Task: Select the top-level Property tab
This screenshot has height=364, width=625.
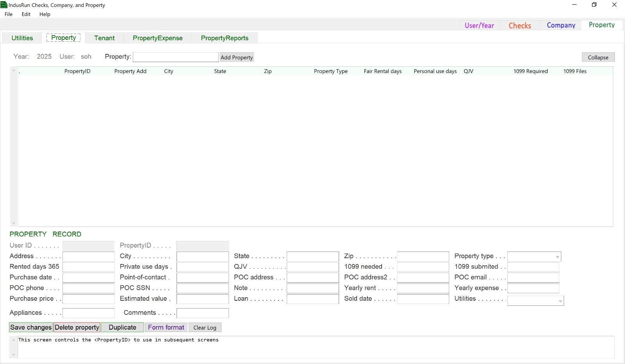Action: (x=602, y=25)
